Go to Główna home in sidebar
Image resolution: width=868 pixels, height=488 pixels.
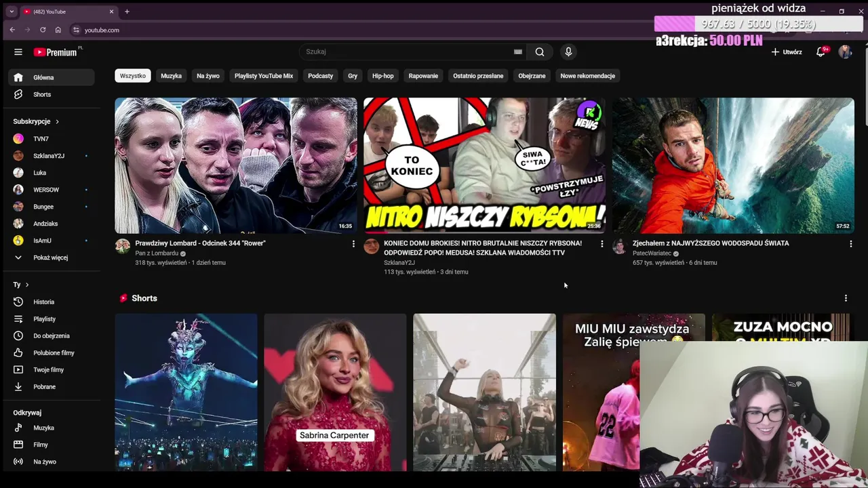[x=52, y=77]
